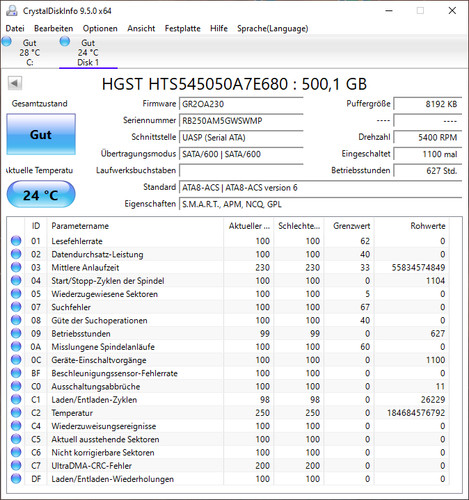Image resolution: width=469 pixels, height=500 pixels.
Task: Open the Datei menu
Action: 15,28
